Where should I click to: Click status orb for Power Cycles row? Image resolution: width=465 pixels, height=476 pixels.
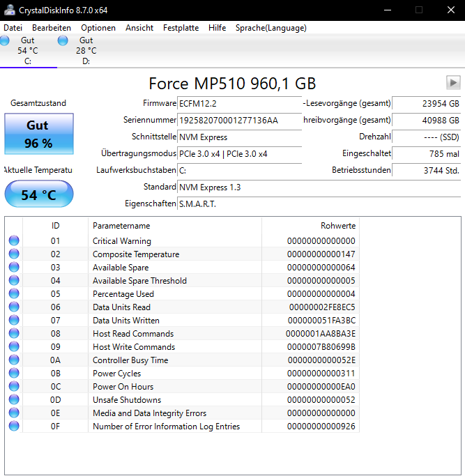pos(14,373)
